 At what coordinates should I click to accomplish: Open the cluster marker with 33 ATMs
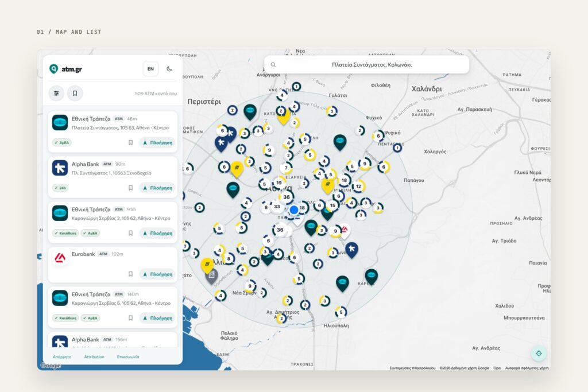point(277,207)
